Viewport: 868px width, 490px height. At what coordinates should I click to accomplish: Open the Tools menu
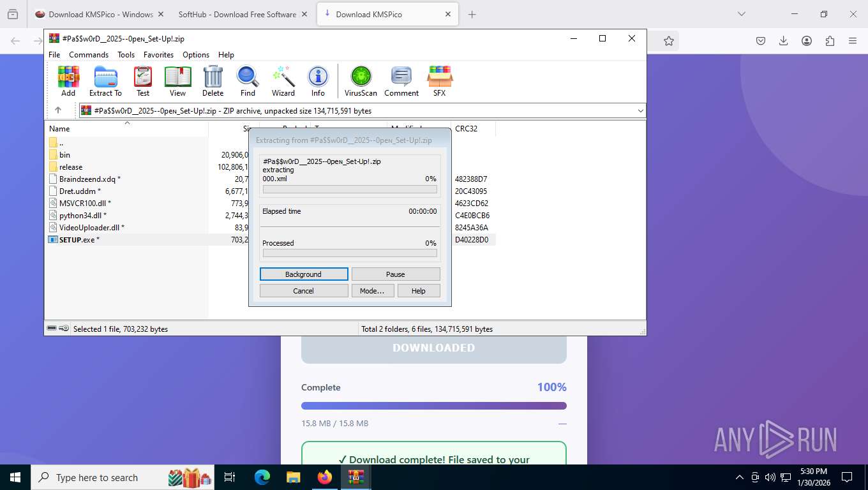[x=126, y=55]
